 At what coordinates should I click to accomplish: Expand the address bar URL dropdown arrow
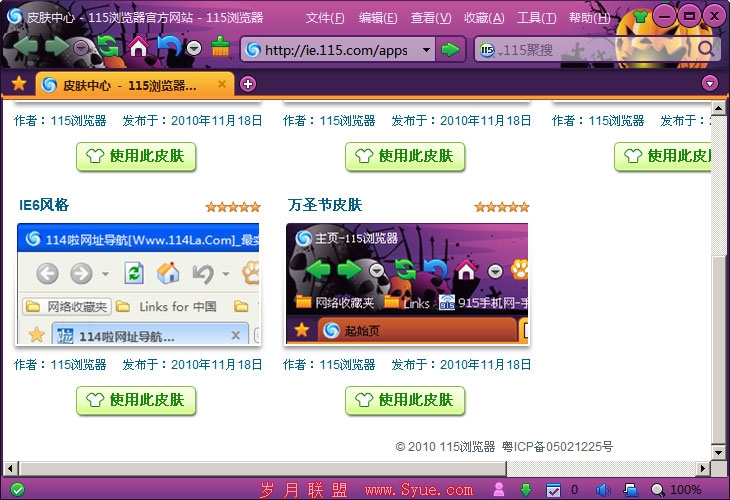tap(426, 49)
